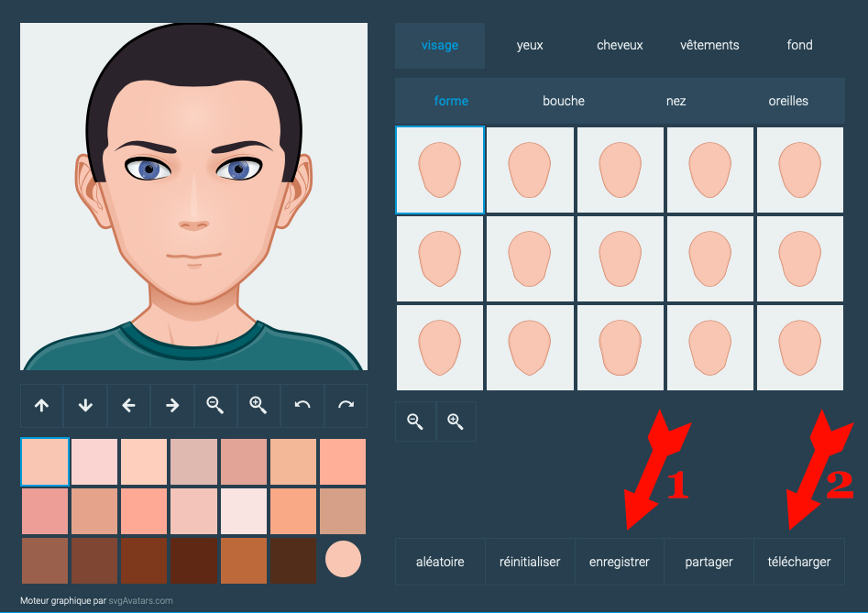Open the fond tab
This screenshot has width=868, height=613.
800,46
